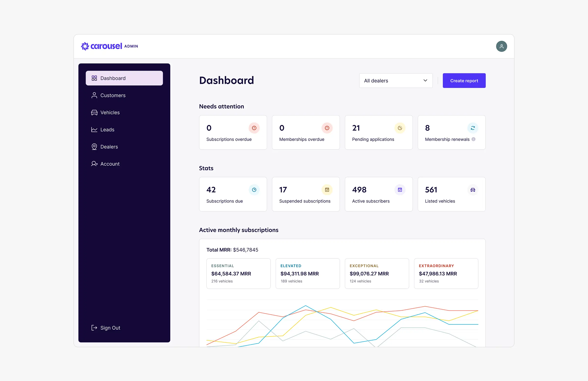Select the Essential MRR plan card
588x381 pixels.
[x=238, y=273]
